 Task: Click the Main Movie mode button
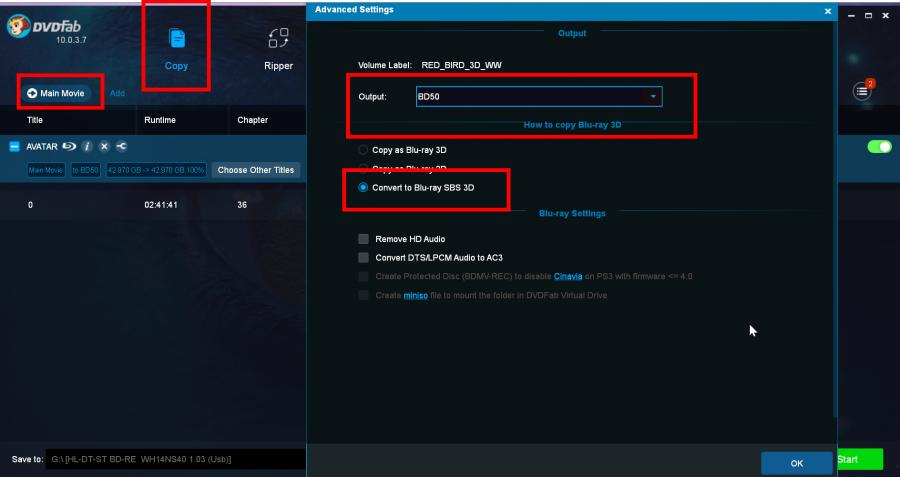coord(56,93)
